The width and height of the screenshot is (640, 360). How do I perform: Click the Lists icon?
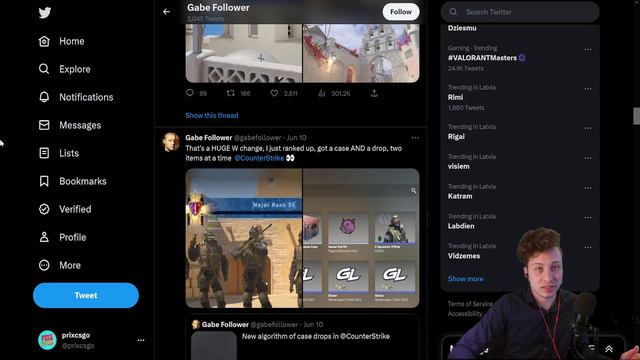pos(44,153)
